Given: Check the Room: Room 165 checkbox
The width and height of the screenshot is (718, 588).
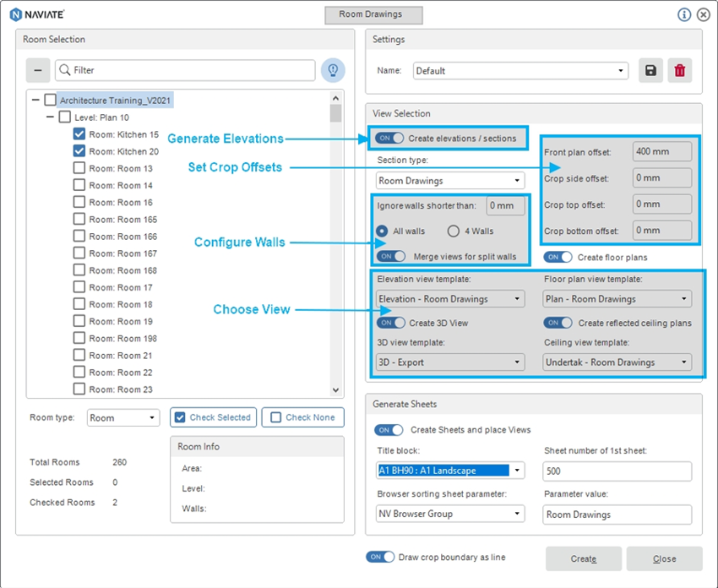Looking at the screenshot, I should coord(79,219).
